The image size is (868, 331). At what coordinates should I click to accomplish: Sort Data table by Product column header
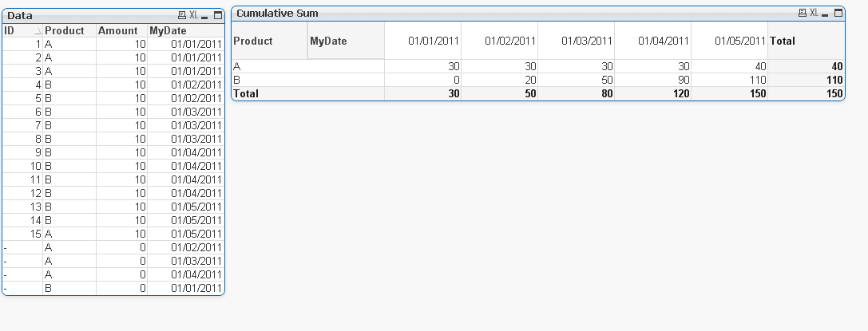[x=69, y=31]
